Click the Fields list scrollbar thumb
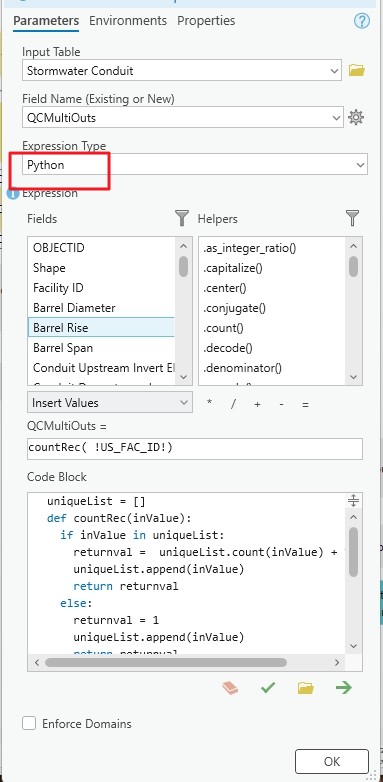 click(183, 266)
